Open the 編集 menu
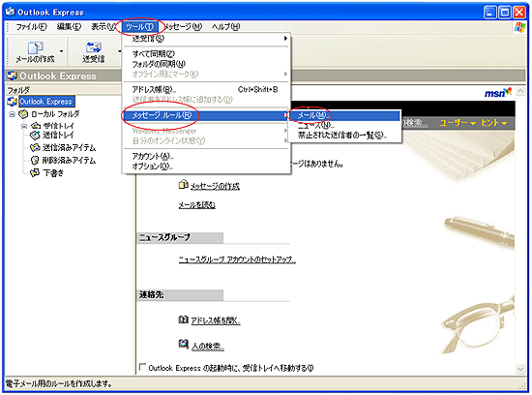The height and width of the screenshot is (395, 532). 69,26
